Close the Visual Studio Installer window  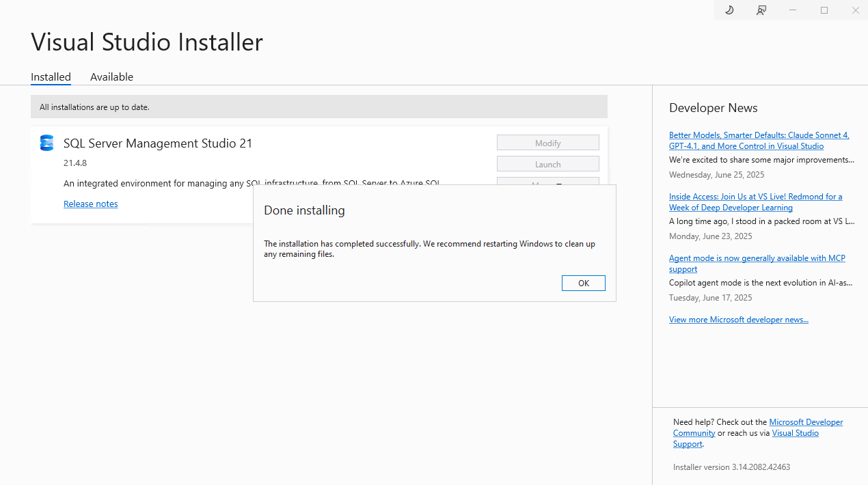click(855, 10)
